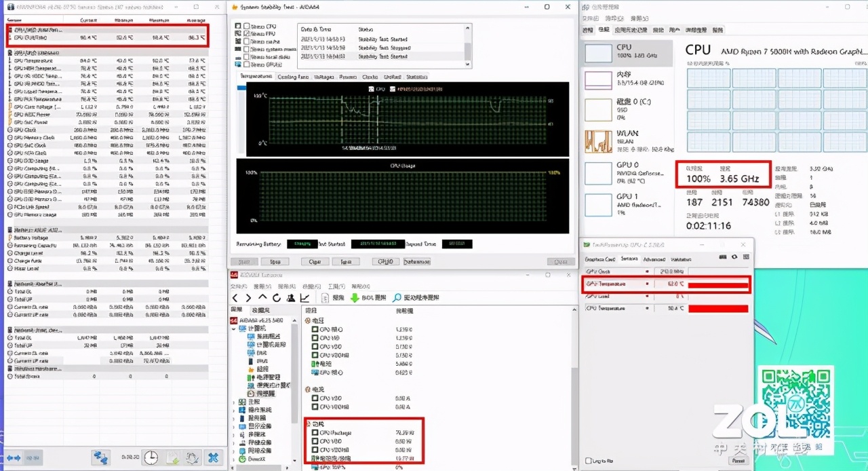Click the HWiNFO blue X icon
868x471 pixels.
214,457
